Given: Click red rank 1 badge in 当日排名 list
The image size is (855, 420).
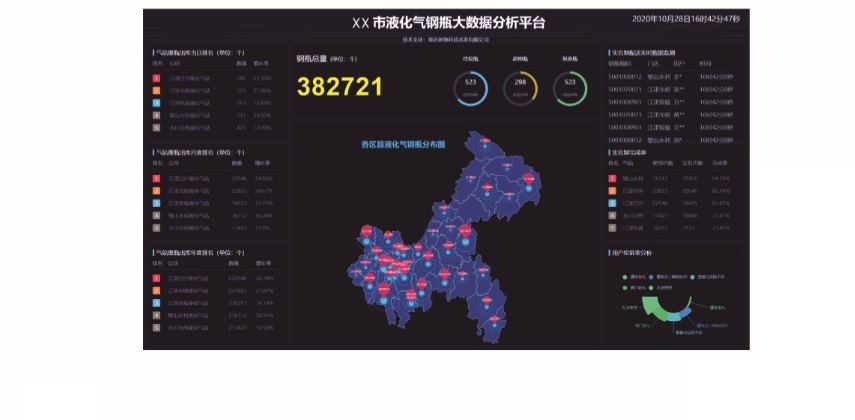Looking at the screenshot, I should (x=156, y=79).
